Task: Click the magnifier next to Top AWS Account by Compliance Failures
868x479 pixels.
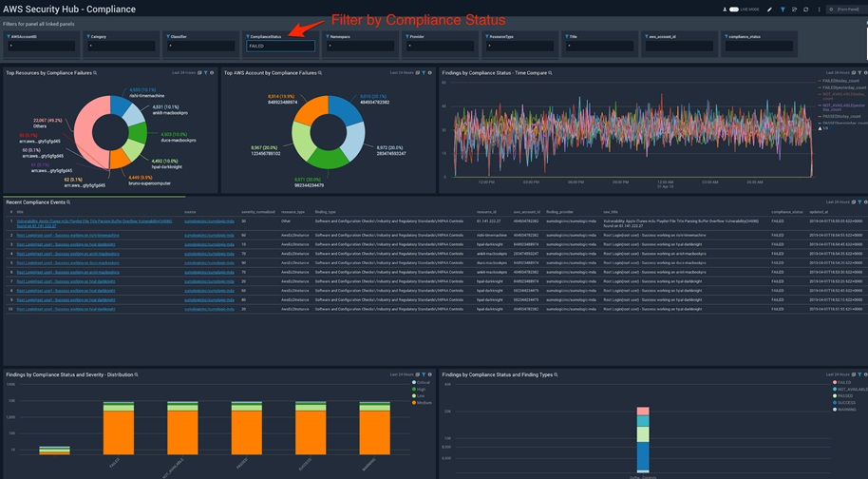Action: pos(321,73)
